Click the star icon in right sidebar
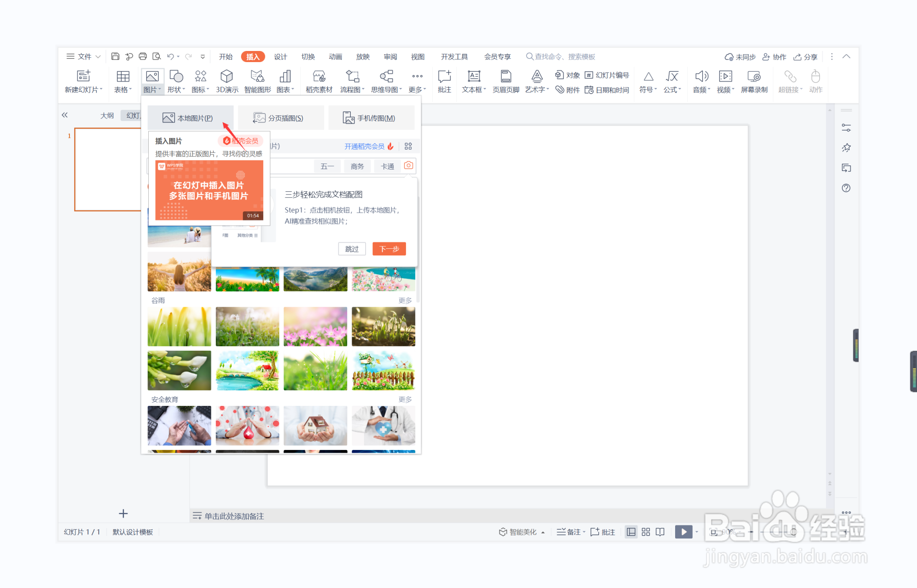This screenshot has height=588, width=917. [x=846, y=148]
